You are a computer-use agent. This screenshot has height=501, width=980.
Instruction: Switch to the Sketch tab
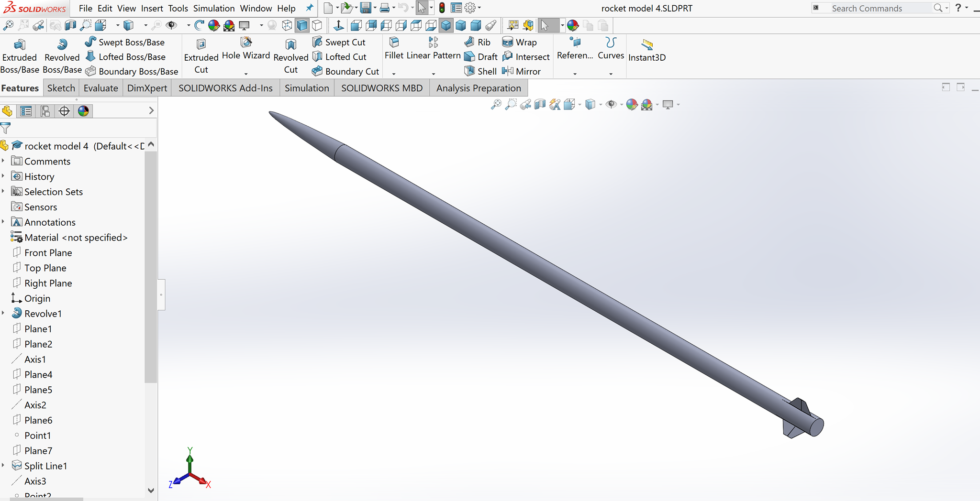[x=61, y=88]
